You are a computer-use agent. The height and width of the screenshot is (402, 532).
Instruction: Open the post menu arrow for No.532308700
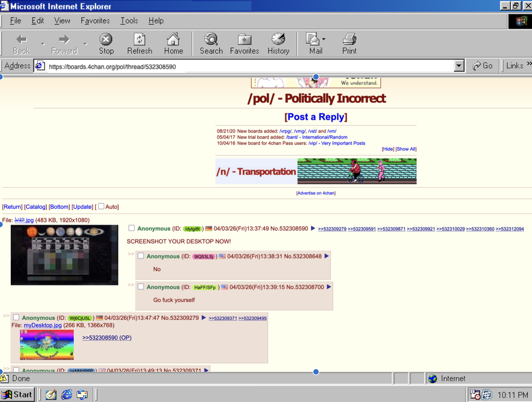329,287
